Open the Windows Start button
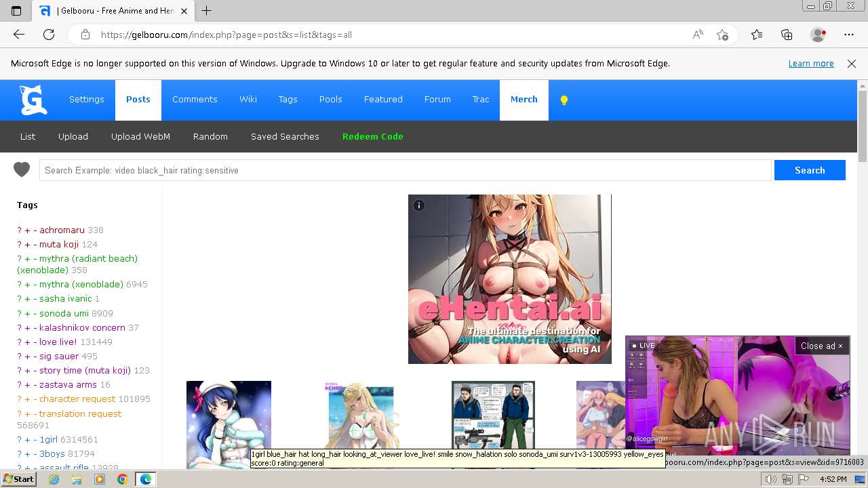Screen dimensions: 868x488 click(18, 479)
